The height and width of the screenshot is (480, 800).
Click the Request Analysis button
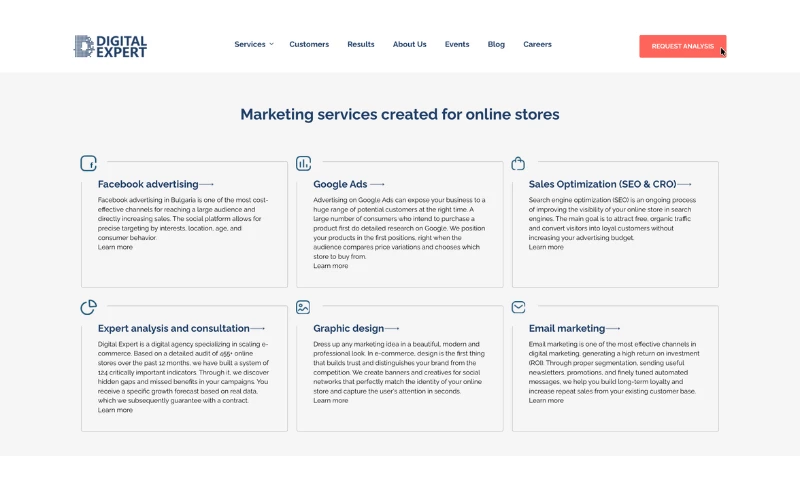pyautogui.click(x=683, y=46)
